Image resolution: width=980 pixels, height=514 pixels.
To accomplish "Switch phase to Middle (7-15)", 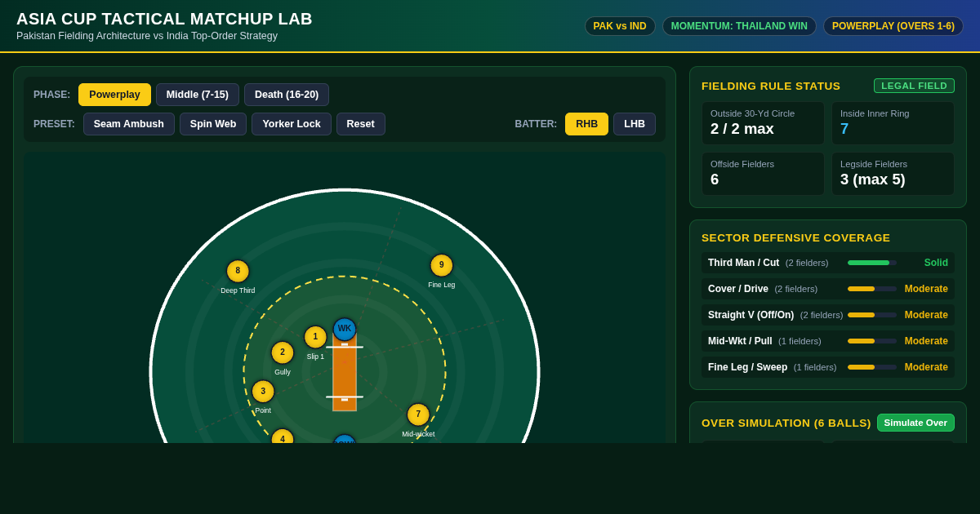I will coord(198,95).
